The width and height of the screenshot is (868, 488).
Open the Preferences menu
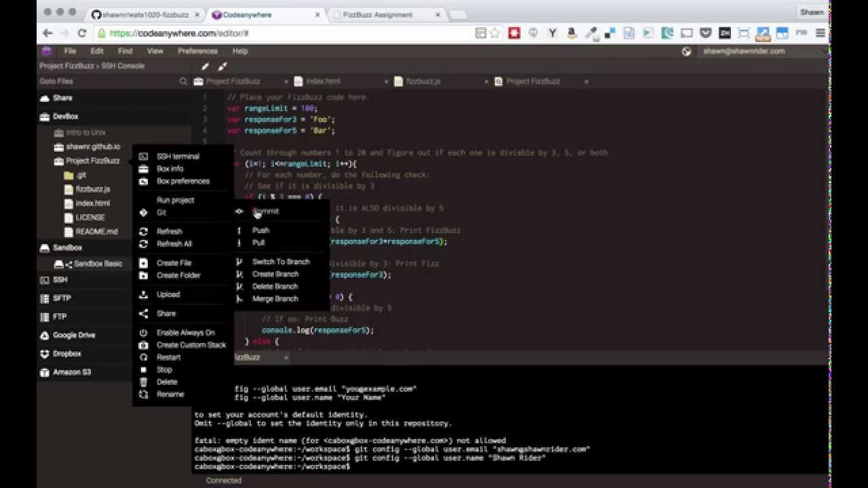197,51
